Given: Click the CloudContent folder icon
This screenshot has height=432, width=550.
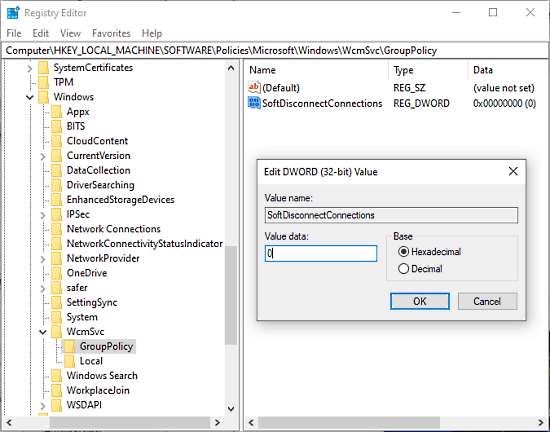Looking at the screenshot, I should (x=56, y=141).
